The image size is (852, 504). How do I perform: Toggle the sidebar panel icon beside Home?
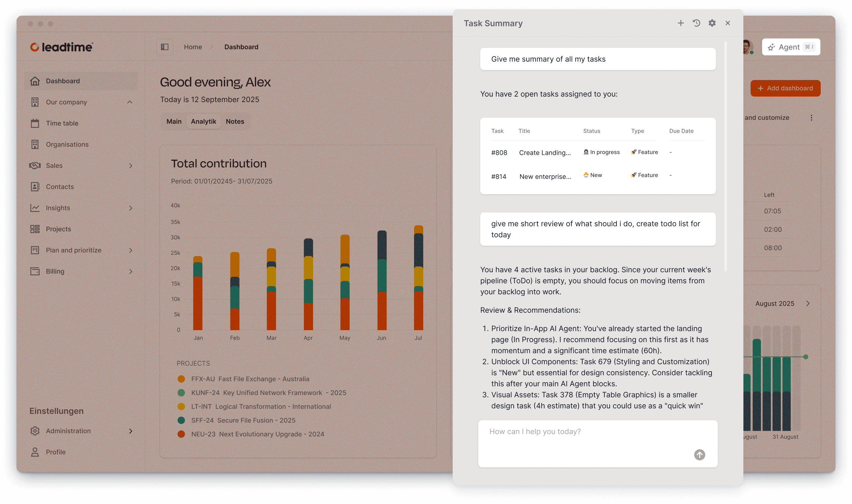coord(165,47)
